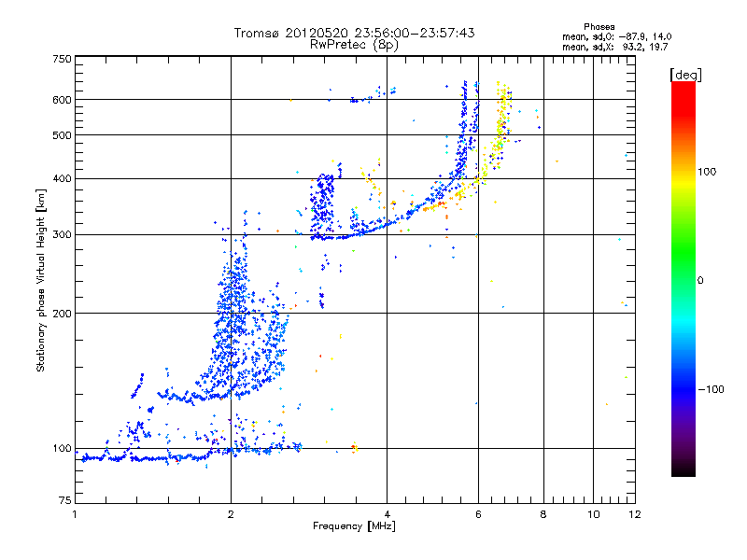
Task: Click the colorbar '-100' tick label
Action: click(712, 389)
